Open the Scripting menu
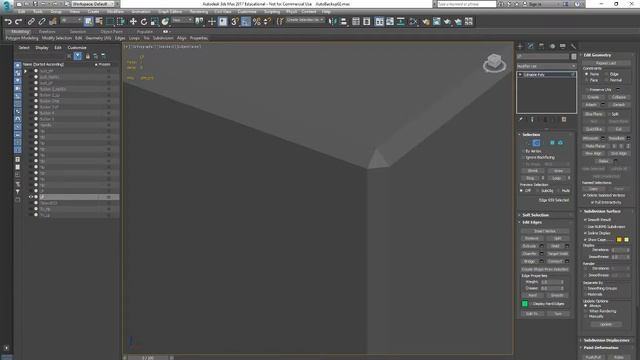Screen dimensions: 640x360 click(272, 12)
